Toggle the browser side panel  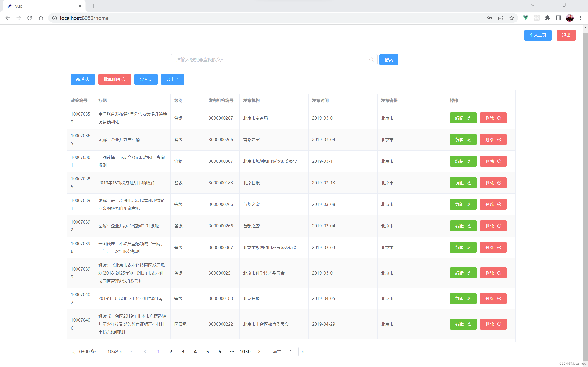[559, 18]
